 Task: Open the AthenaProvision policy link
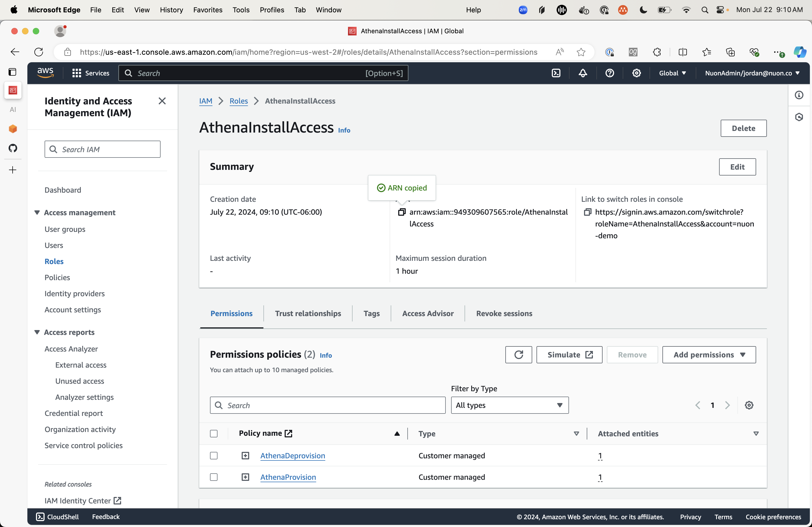288,477
